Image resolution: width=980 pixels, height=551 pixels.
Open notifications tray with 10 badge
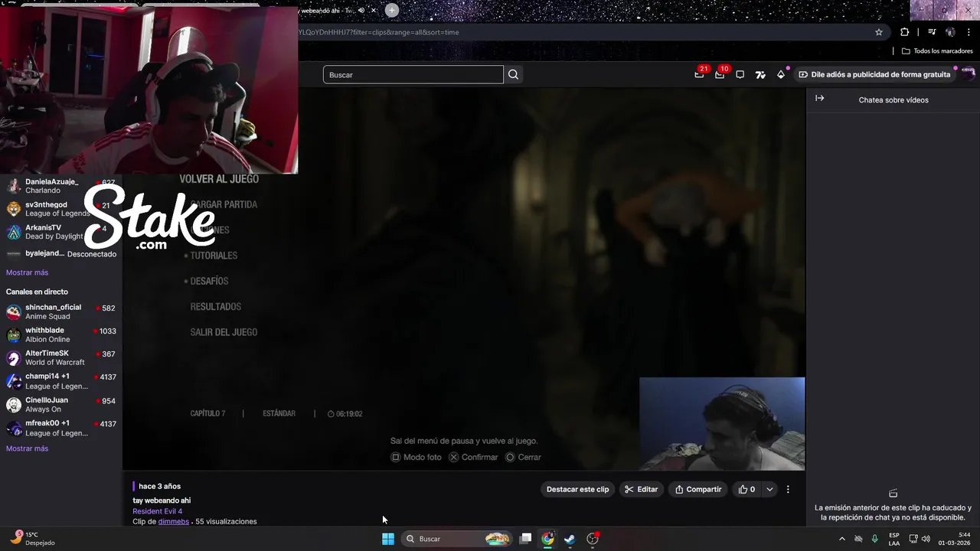click(x=720, y=74)
